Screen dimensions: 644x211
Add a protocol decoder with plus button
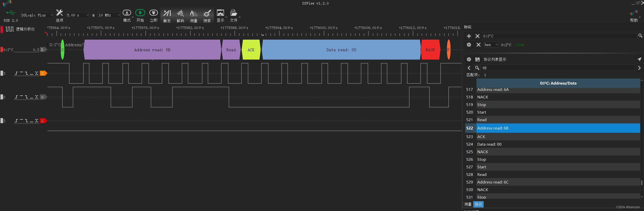coord(469,36)
